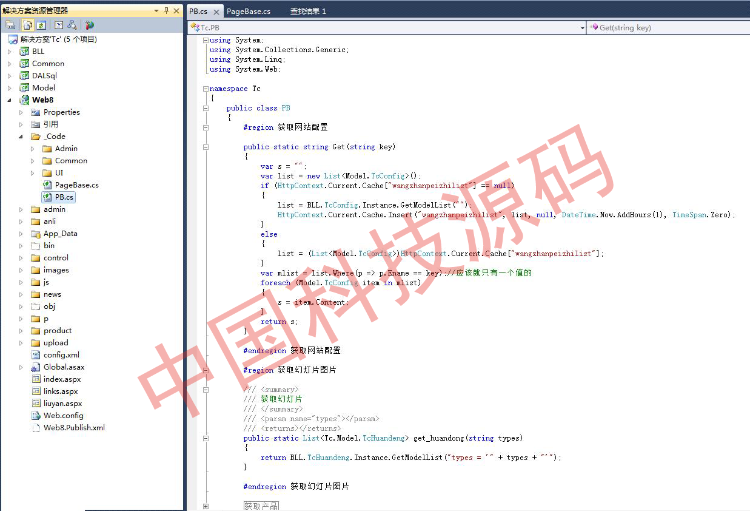Collapse the namespace Tc code block
The width and height of the screenshot is (750, 511).
point(204,88)
